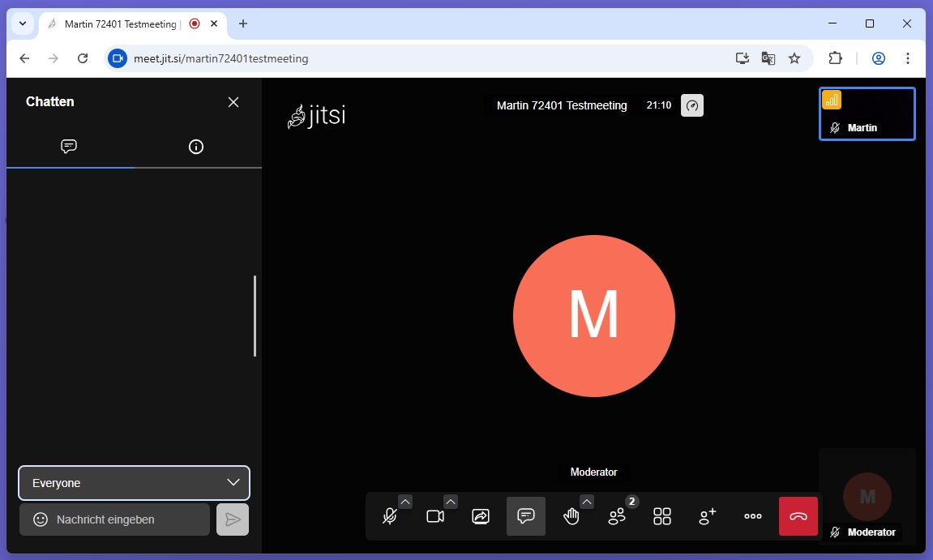Translate this page icon
The height and width of the screenshot is (560, 933).
tap(768, 58)
